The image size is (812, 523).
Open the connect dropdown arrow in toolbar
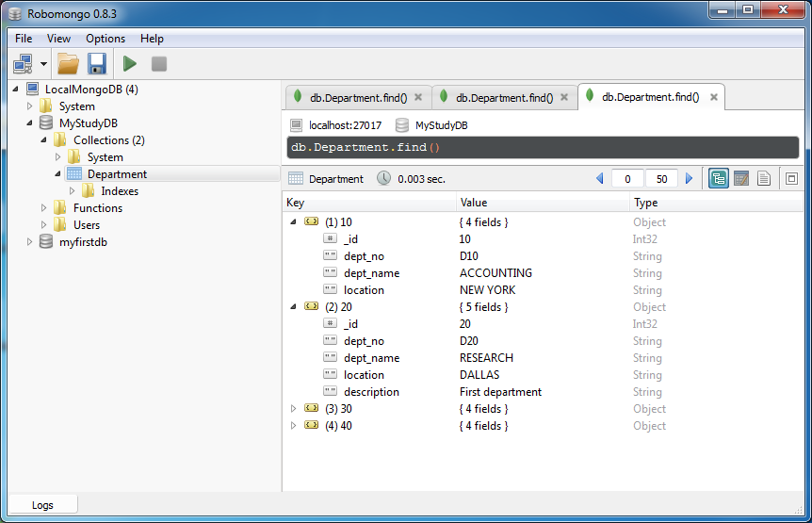[x=43, y=64]
